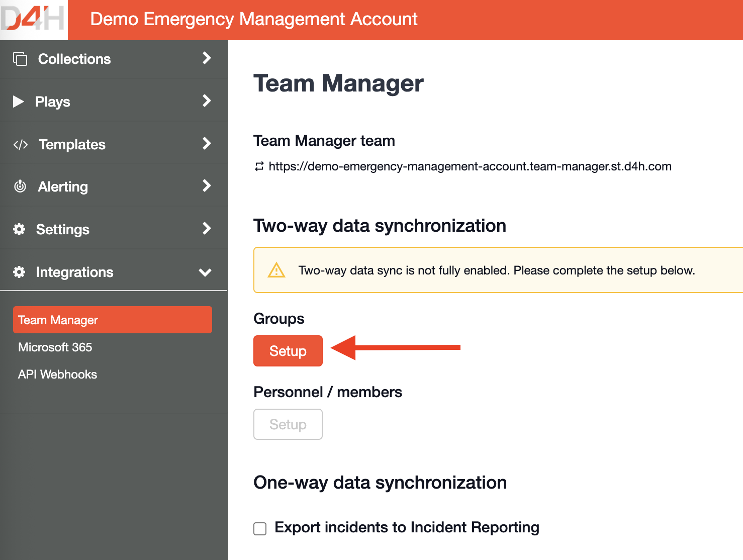
Task: Click the Export incidents to Incident Reporting label
Action: pos(407,527)
